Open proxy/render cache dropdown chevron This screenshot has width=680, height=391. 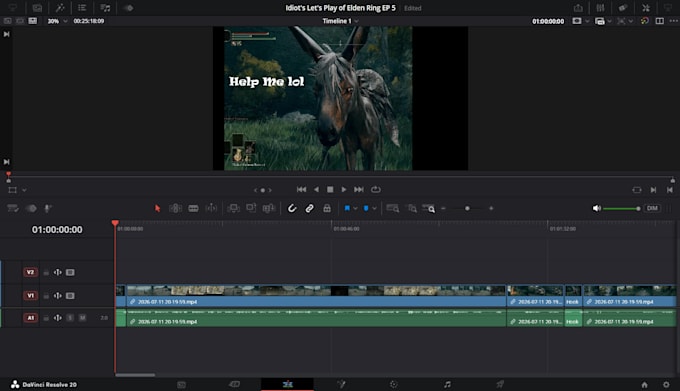(609, 21)
